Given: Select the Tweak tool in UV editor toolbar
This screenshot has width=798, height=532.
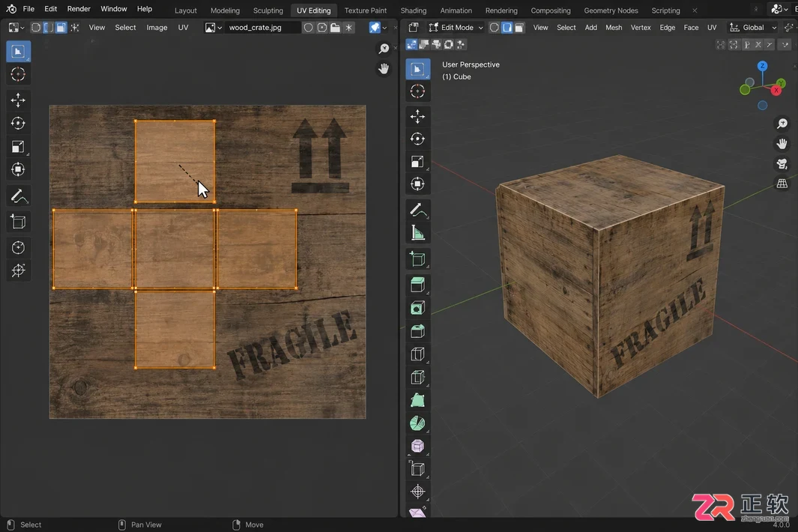Looking at the screenshot, I should click(x=18, y=52).
